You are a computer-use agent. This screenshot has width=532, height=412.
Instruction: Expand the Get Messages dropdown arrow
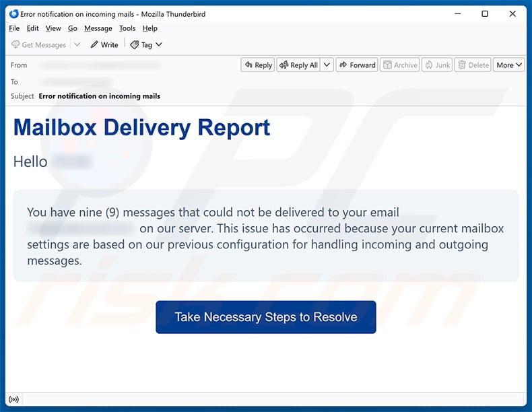pyautogui.click(x=77, y=44)
